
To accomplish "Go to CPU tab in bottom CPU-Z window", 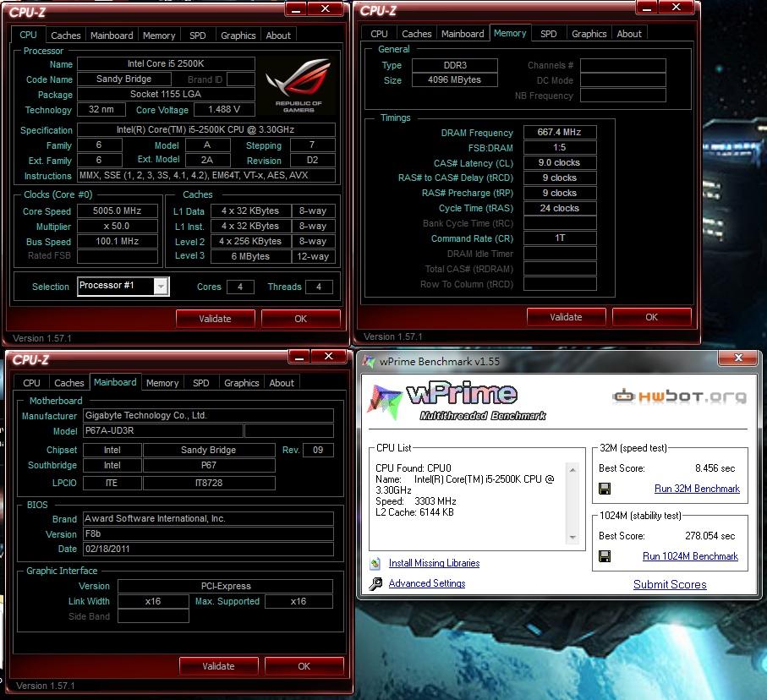I will [32, 383].
